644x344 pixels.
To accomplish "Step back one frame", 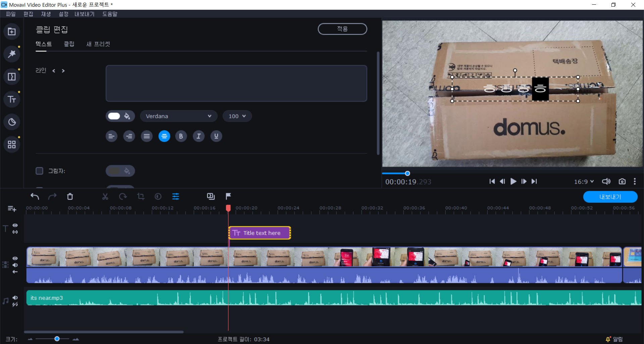I will pyautogui.click(x=502, y=181).
